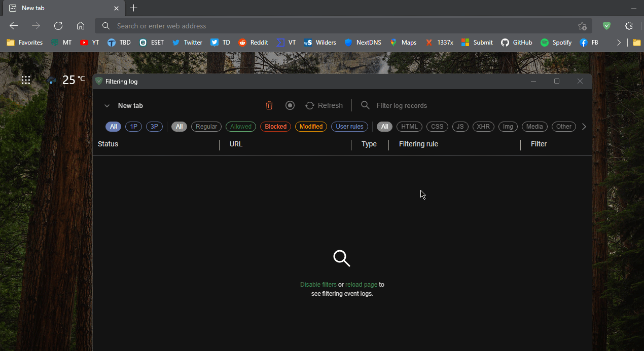
Task: Filter log to show only Blocked requests
Action: tap(275, 126)
